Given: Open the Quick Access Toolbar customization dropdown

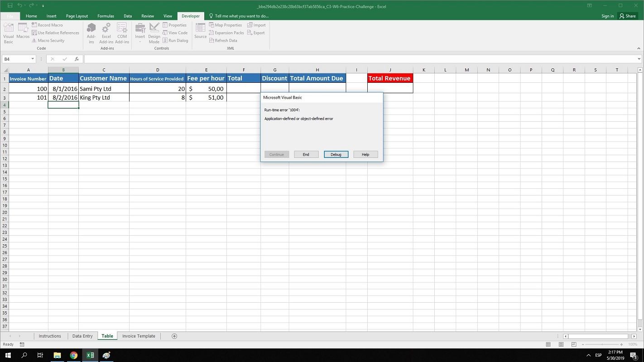Looking at the screenshot, I should [43, 6].
